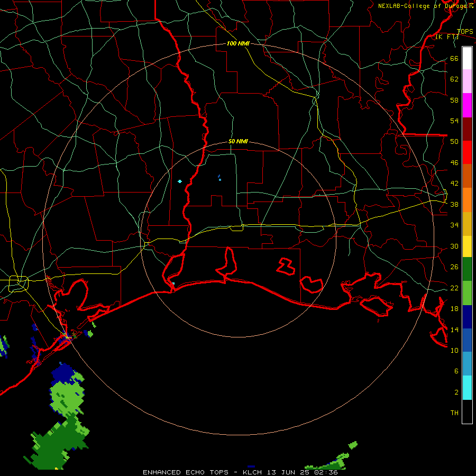476x476 pixels.
Task: Click the black TH legend swatch
Action: [x=467, y=411]
